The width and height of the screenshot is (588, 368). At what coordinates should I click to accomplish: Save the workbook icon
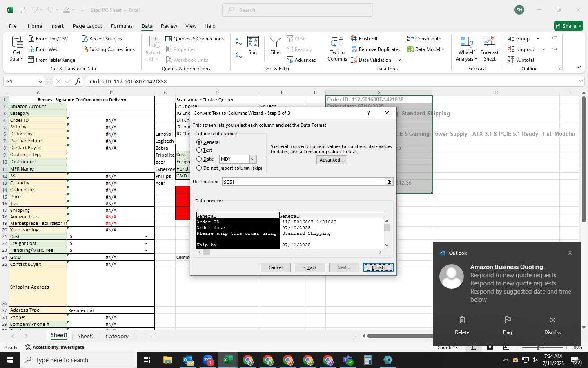23,10
